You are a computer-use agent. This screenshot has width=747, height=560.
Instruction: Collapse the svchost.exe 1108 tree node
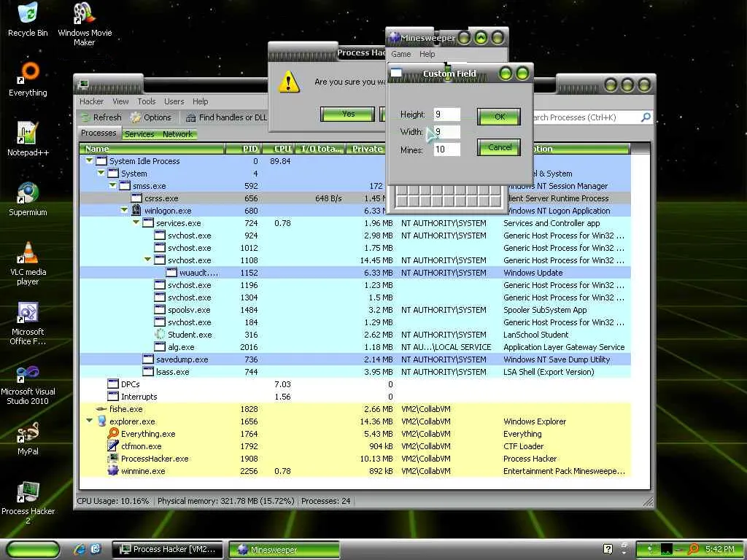(147, 260)
